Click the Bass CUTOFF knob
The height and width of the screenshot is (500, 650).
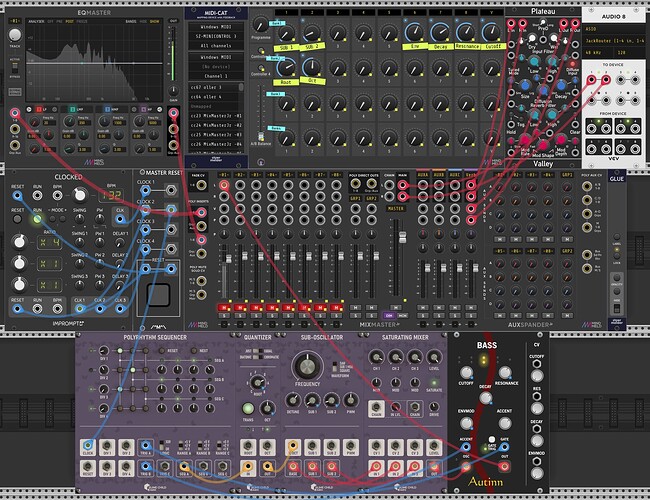coord(466,372)
